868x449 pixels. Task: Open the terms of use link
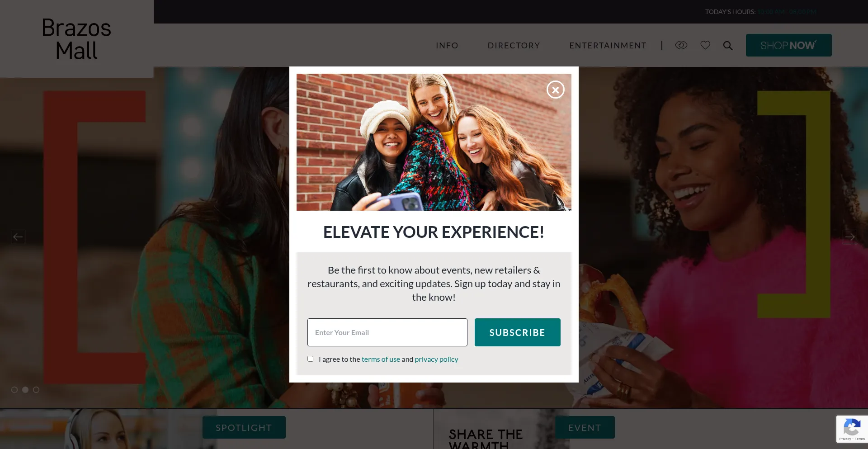[x=381, y=359]
